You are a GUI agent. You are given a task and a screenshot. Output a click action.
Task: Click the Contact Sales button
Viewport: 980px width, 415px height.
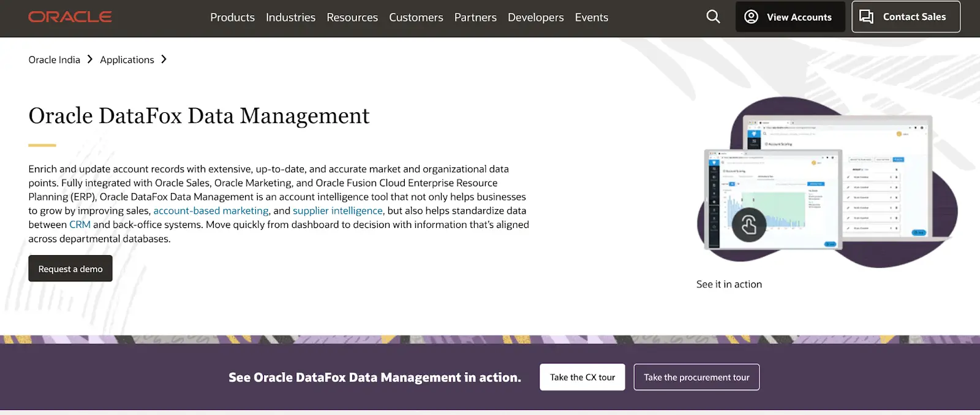(906, 17)
